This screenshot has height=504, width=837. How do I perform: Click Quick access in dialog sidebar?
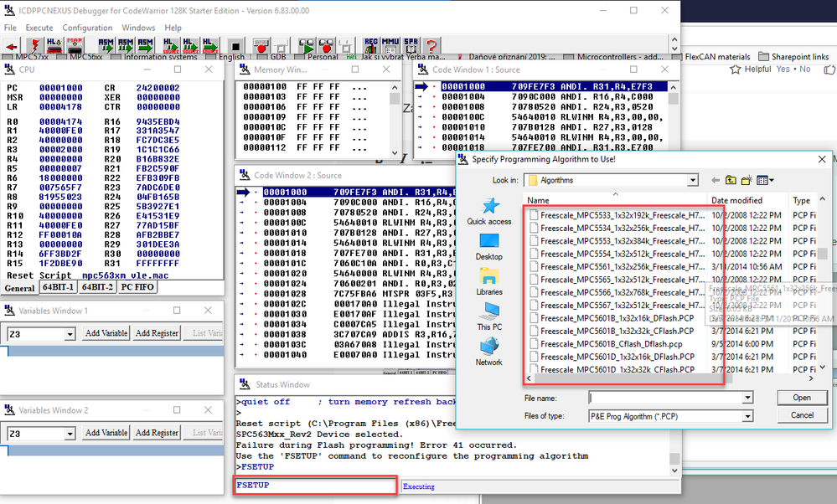click(489, 211)
